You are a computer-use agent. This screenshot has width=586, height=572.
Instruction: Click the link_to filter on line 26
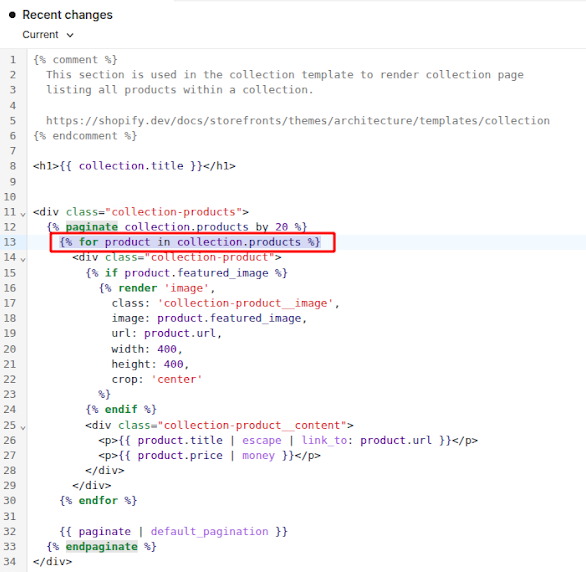(x=324, y=440)
